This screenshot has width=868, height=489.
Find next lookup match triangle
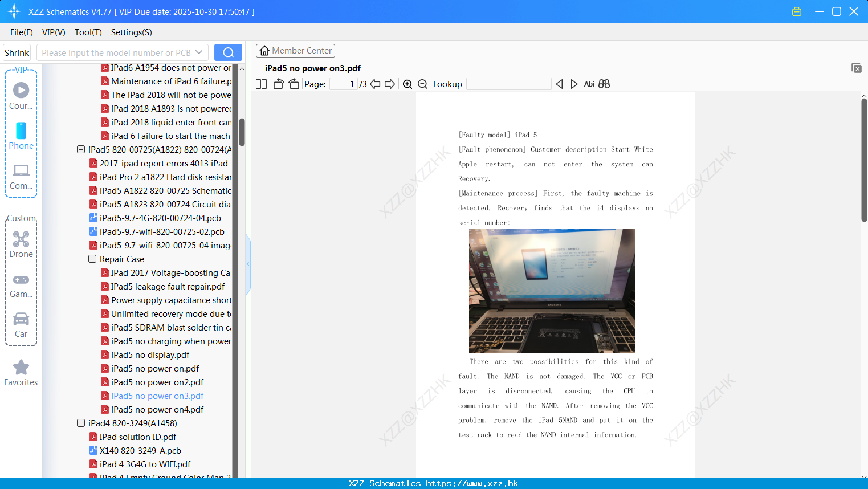[x=574, y=84]
